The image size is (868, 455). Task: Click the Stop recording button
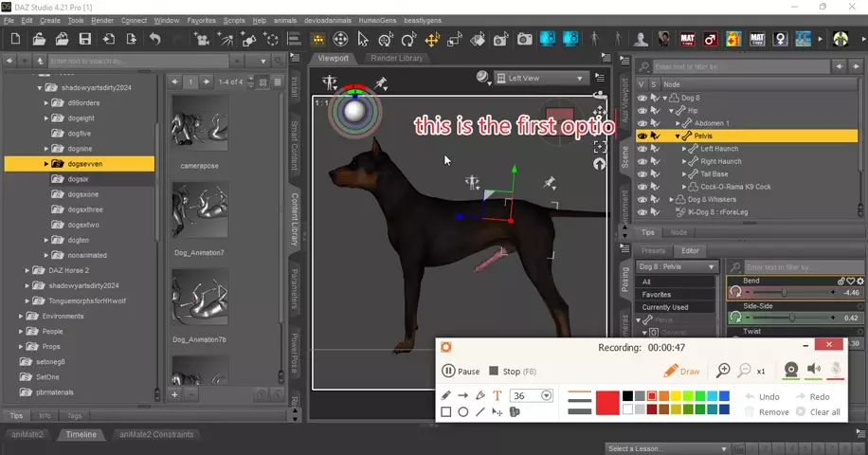click(512, 372)
